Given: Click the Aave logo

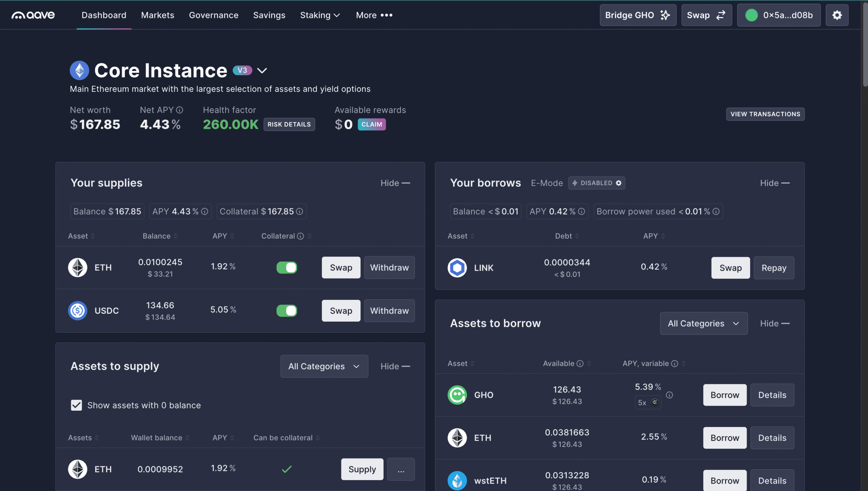Looking at the screenshot, I should click(33, 15).
